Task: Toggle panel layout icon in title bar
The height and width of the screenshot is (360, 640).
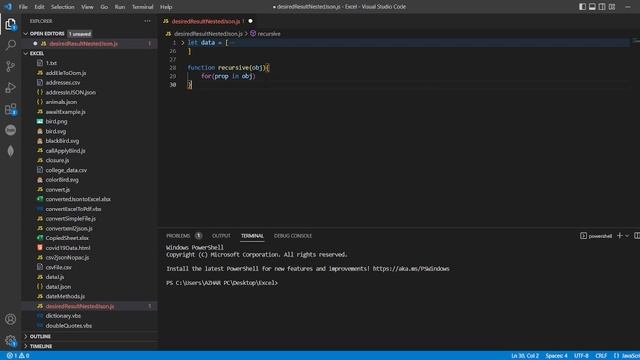Action: click(x=592, y=7)
